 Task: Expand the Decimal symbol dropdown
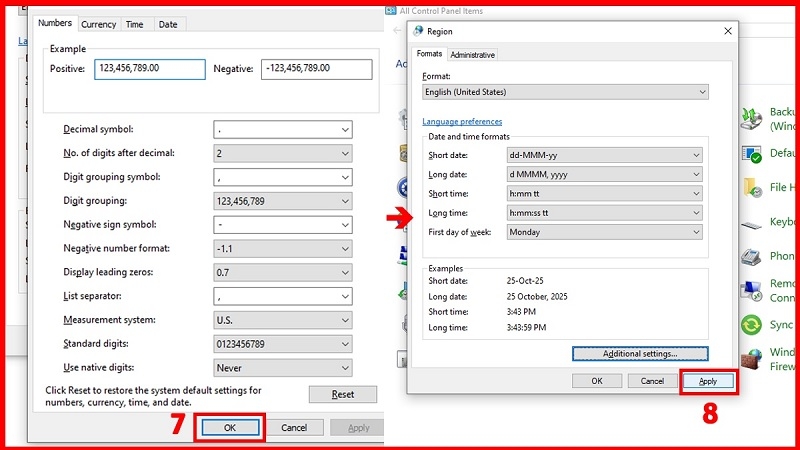(283, 130)
